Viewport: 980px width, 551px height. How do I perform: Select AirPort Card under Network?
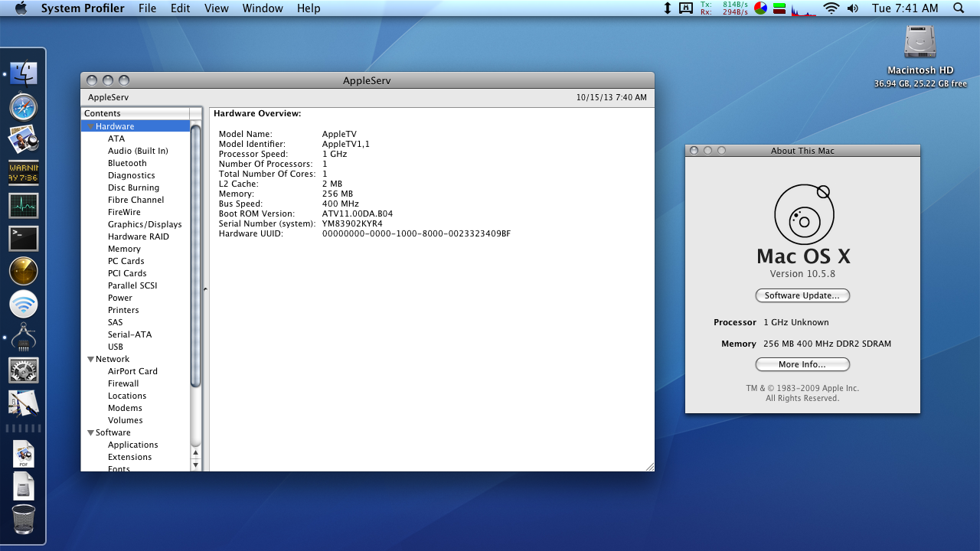click(132, 371)
